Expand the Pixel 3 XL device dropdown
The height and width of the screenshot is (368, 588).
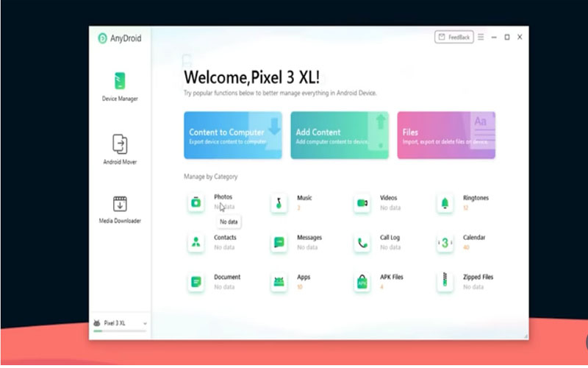(145, 323)
